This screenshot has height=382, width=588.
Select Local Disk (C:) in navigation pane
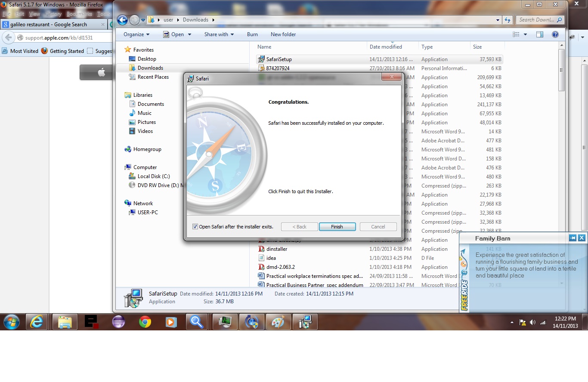(x=153, y=176)
